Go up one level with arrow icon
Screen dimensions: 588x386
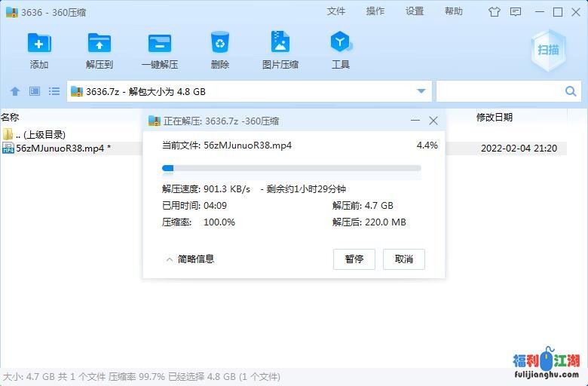point(14,91)
